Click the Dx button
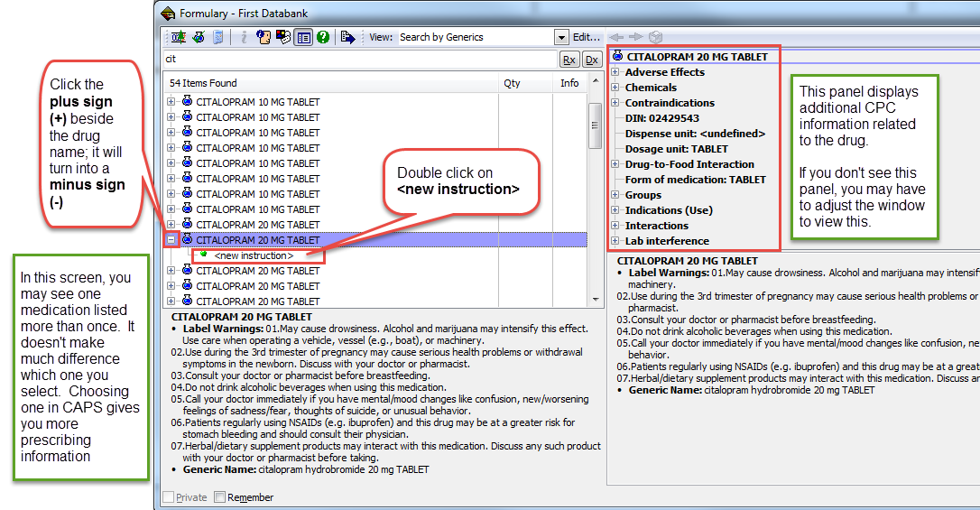The height and width of the screenshot is (510, 980). 591,60
